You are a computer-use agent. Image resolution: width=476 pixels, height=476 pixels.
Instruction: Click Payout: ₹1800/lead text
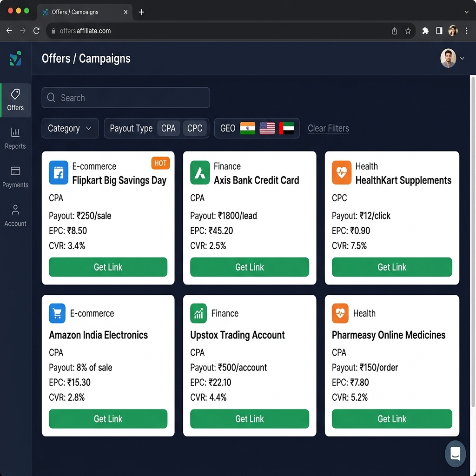click(224, 216)
